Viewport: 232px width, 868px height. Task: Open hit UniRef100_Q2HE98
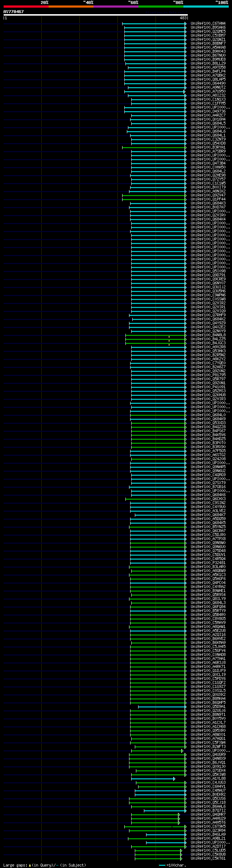(x=208, y=175)
